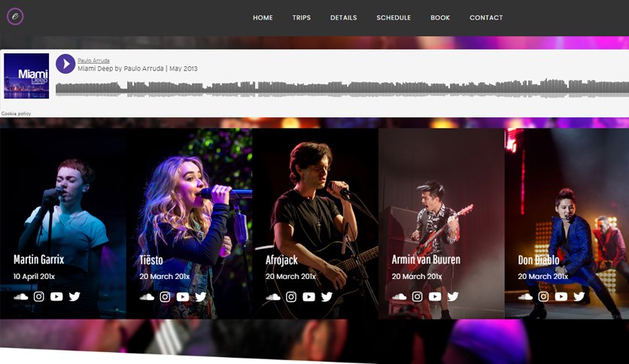Click the date '10 April 201x'

[34, 276]
